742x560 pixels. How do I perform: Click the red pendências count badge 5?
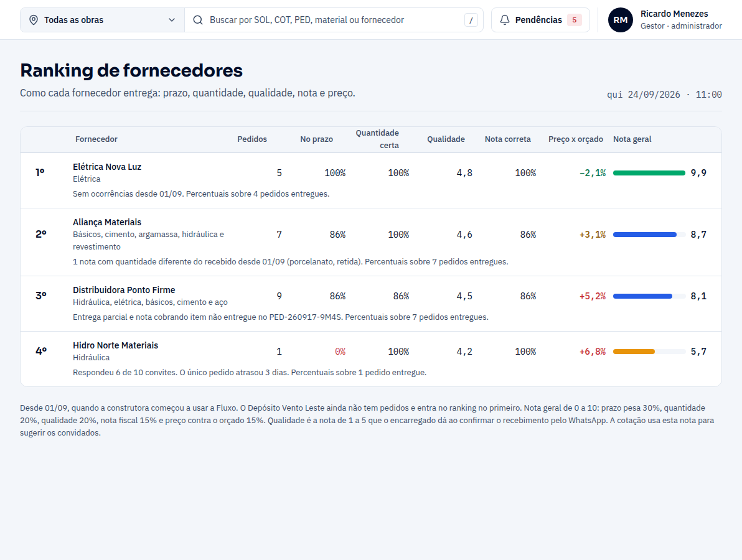574,20
